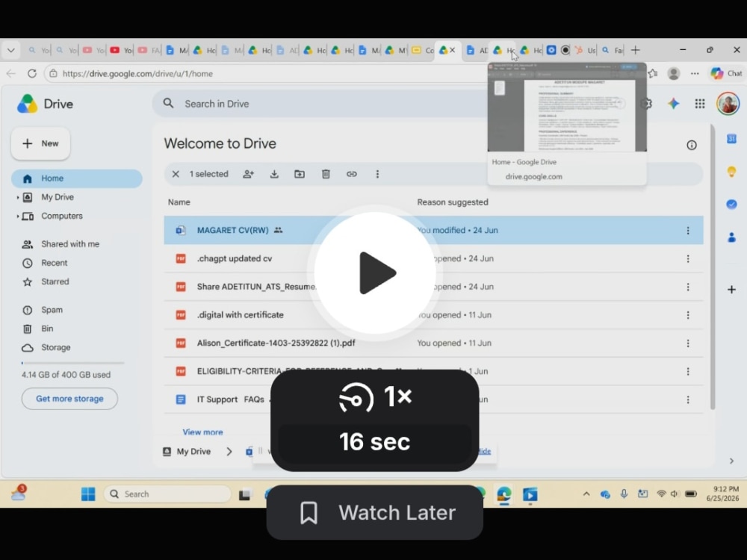Open Contacts in the side panel
The height and width of the screenshot is (560, 747).
(732, 237)
